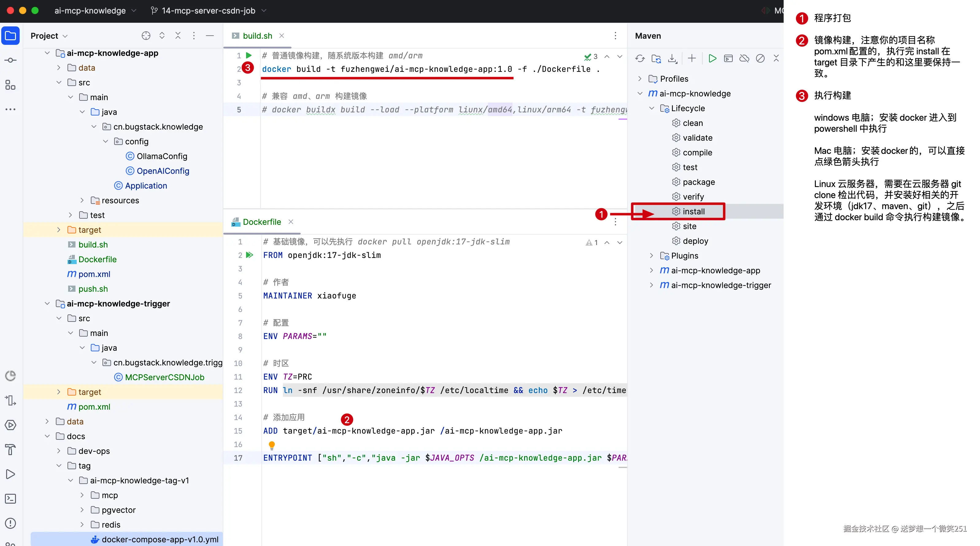The width and height of the screenshot is (980, 546).
Task: Expand Maven Profiles node
Action: [640, 79]
